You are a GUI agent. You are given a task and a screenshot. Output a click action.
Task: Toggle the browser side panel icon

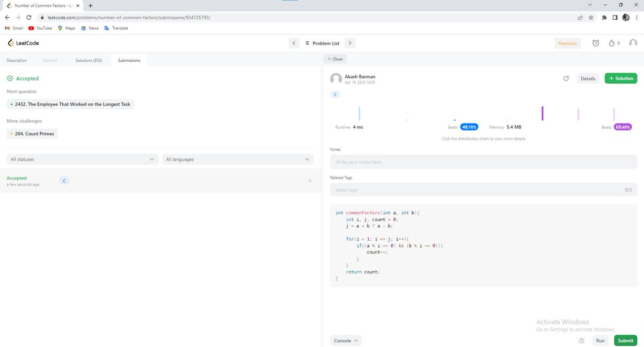pyautogui.click(x=615, y=17)
